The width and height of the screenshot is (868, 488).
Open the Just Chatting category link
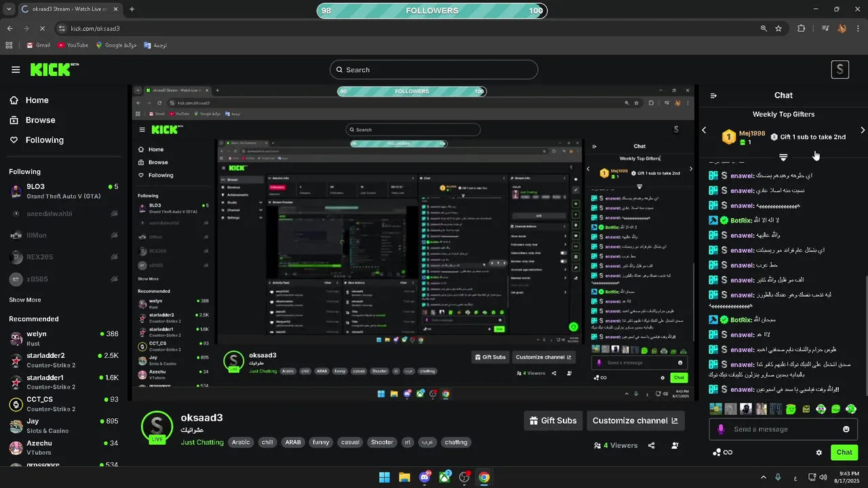[202, 442]
